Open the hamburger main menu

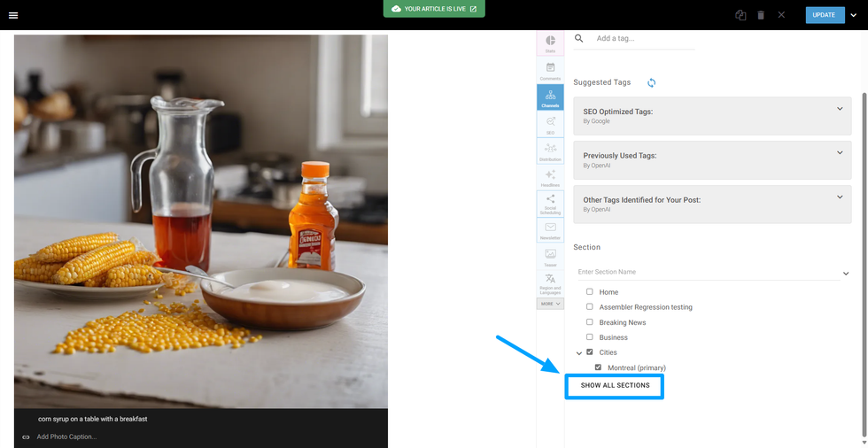[x=13, y=15]
